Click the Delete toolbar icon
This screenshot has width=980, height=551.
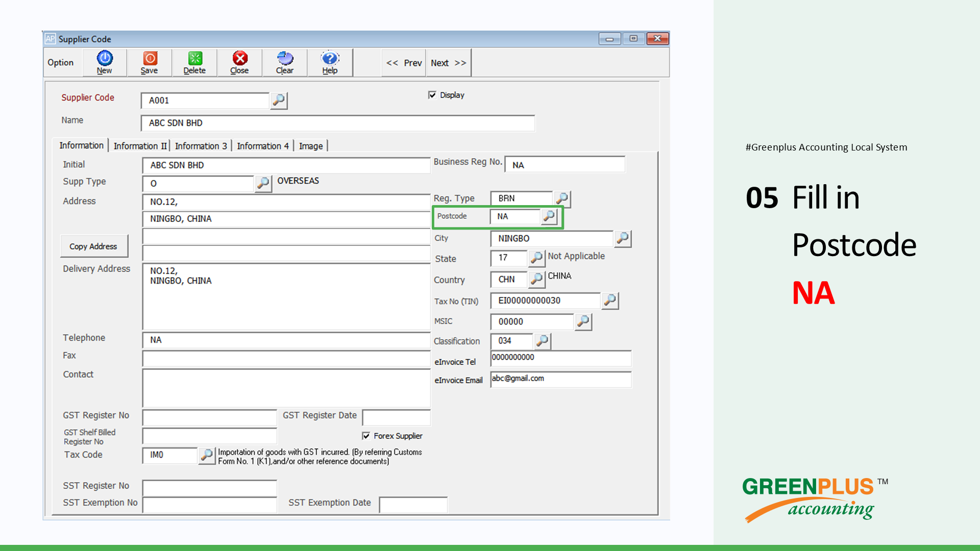[x=194, y=63]
